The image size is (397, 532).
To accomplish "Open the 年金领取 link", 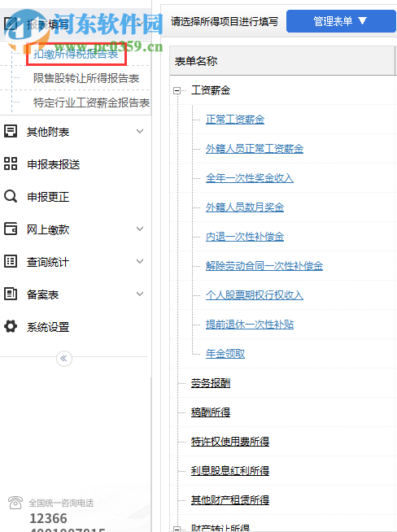I will pyautogui.click(x=225, y=354).
